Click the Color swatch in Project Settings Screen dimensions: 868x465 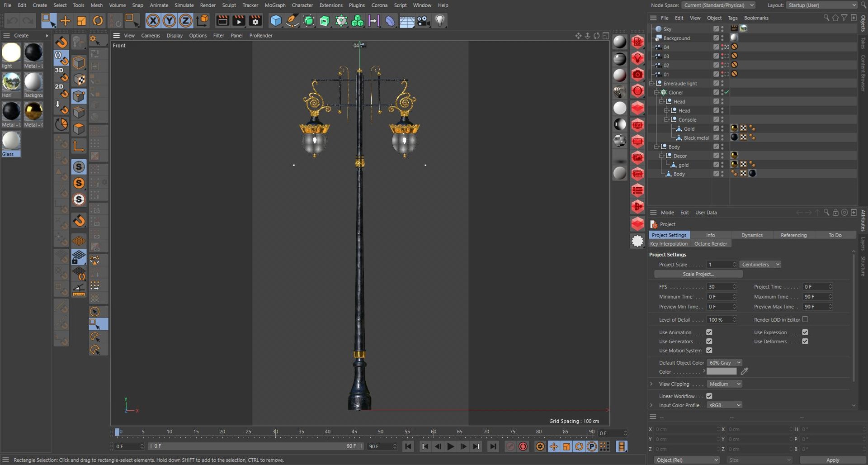(722, 371)
